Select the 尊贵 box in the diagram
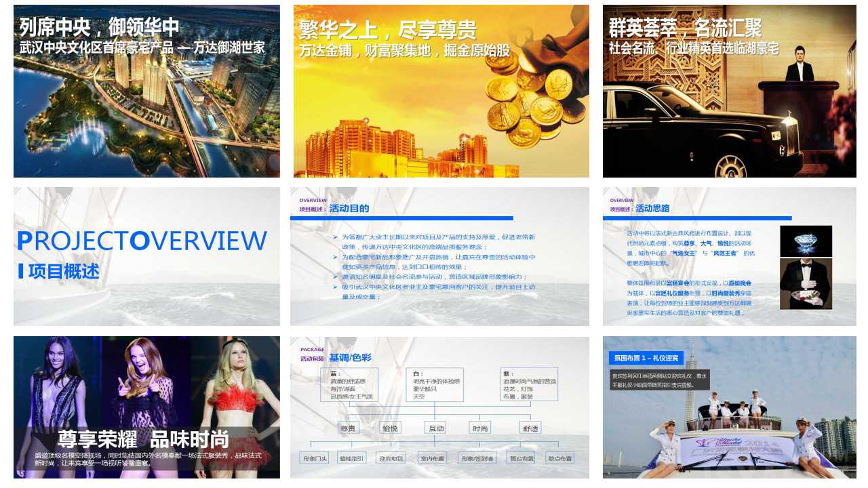This screenshot has height=488, width=868. pyautogui.click(x=348, y=428)
